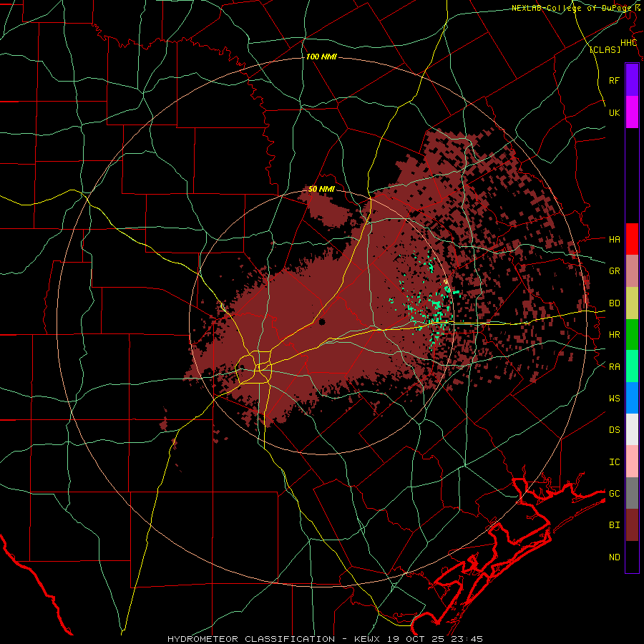Click the IC legend label
This screenshot has width=644, height=644.
(615, 462)
